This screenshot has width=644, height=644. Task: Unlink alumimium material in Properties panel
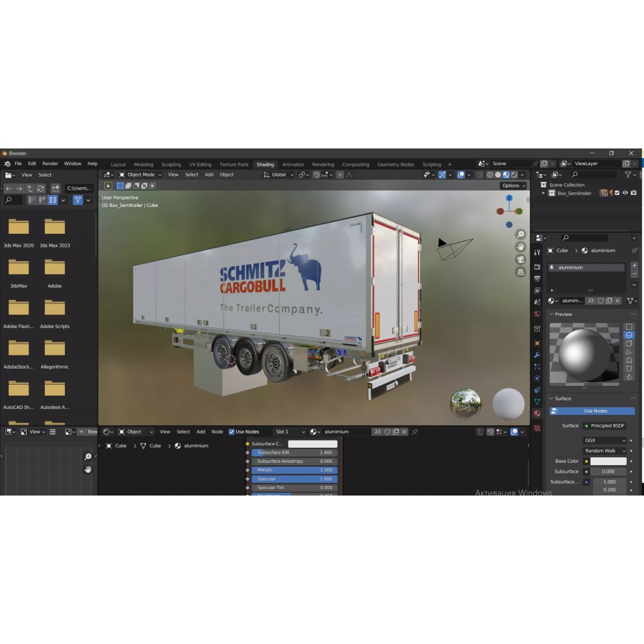617,301
